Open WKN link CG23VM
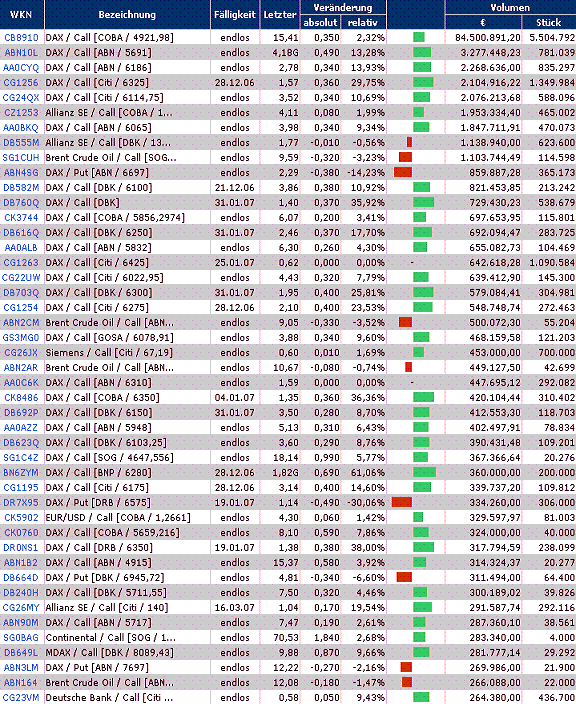576x704 pixels. 21,698
